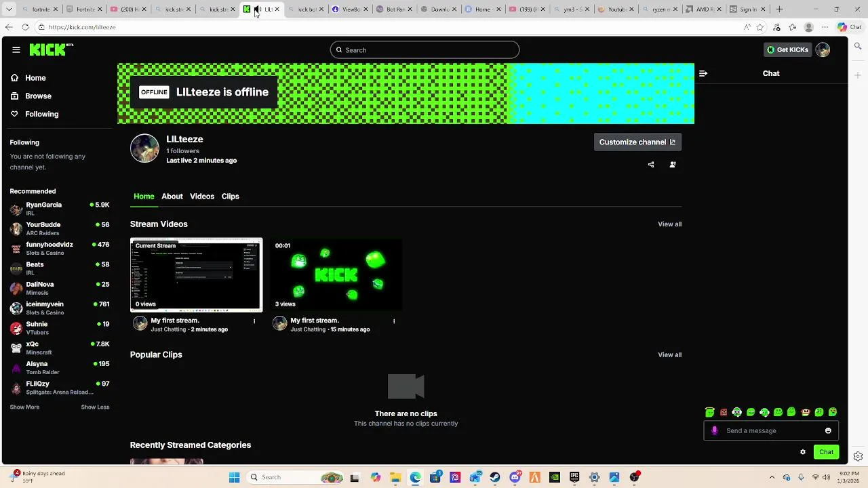This screenshot has height=488, width=868.
Task: Click Customize channel button
Action: coord(637,142)
